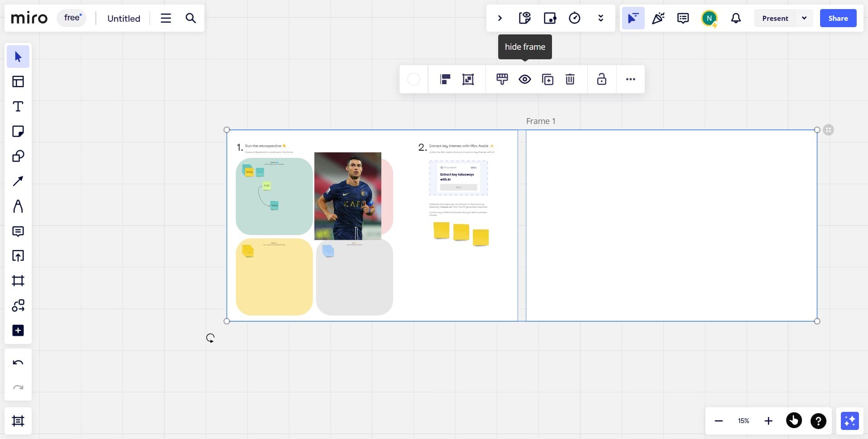Expand collapsed apps with double chevron
The image size is (868, 439).
tap(600, 18)
